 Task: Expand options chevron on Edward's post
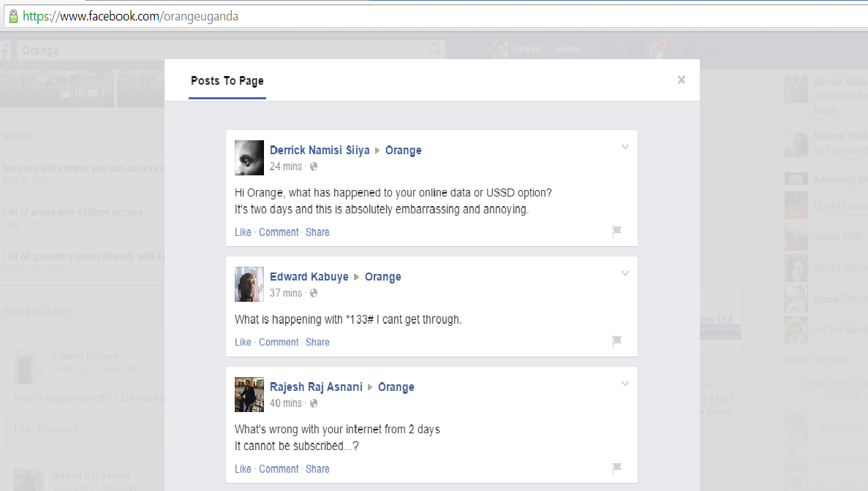coord(625,273)
